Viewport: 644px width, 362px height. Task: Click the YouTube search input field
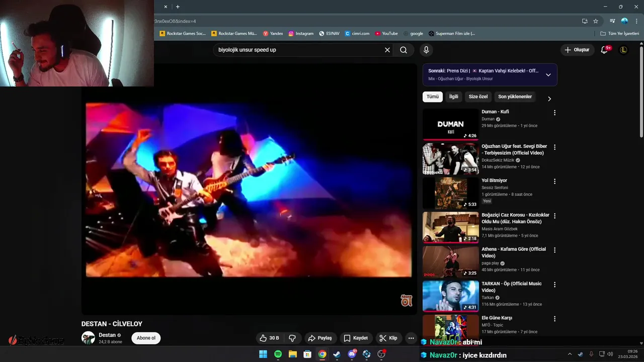coord(299,50)
